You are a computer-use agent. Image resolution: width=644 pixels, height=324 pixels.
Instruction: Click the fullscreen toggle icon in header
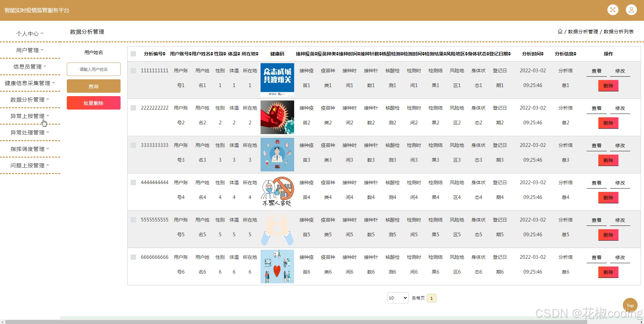point(613,10)
